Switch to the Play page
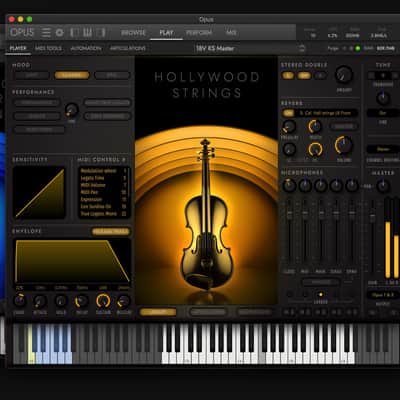The image size is (400, 400). click(166, 33)
